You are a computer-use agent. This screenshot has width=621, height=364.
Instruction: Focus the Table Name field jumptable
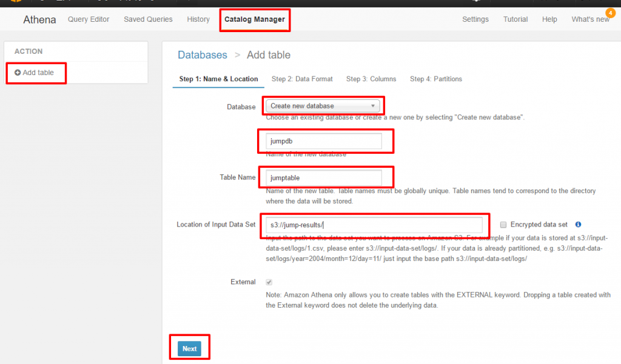324,178
